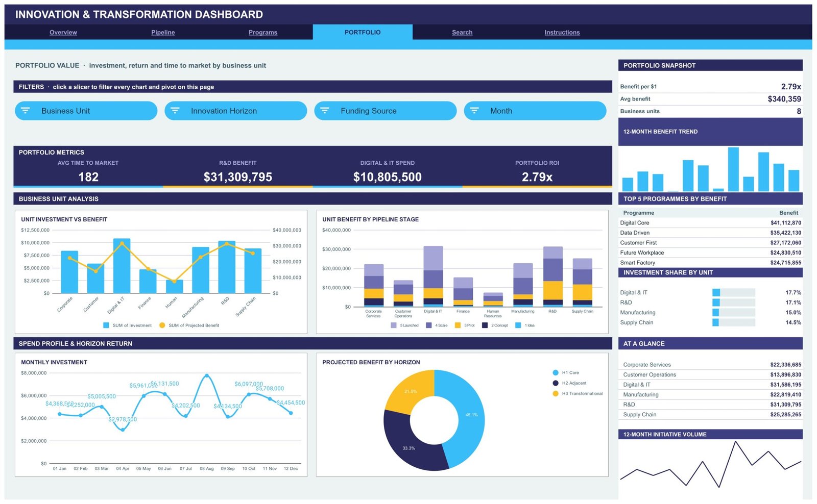Select the Data Driven programme row

click(x=710, y=233)
